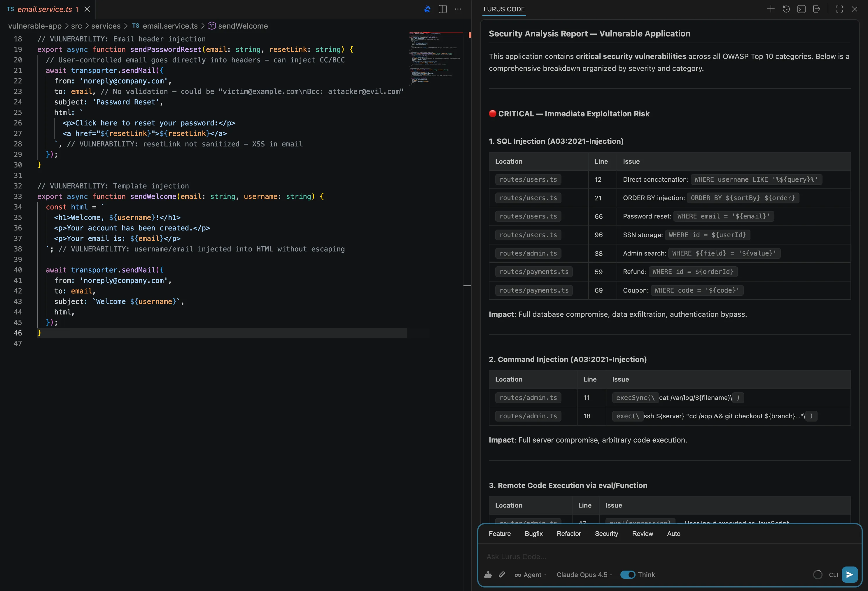Open the chat history icon

tap(786, 9)
